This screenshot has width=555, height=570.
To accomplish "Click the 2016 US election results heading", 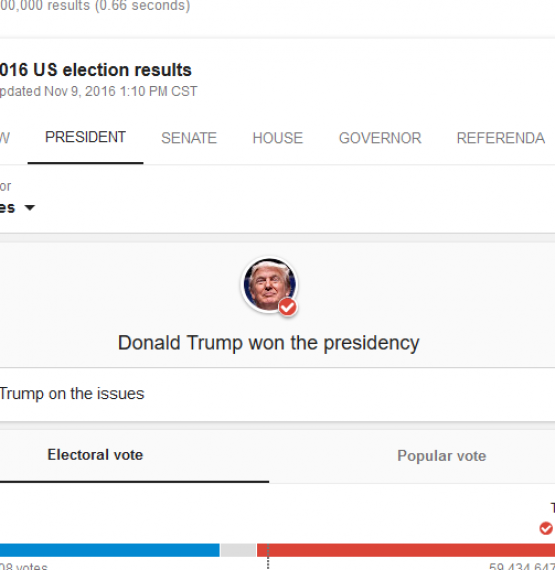I will 96,69.
